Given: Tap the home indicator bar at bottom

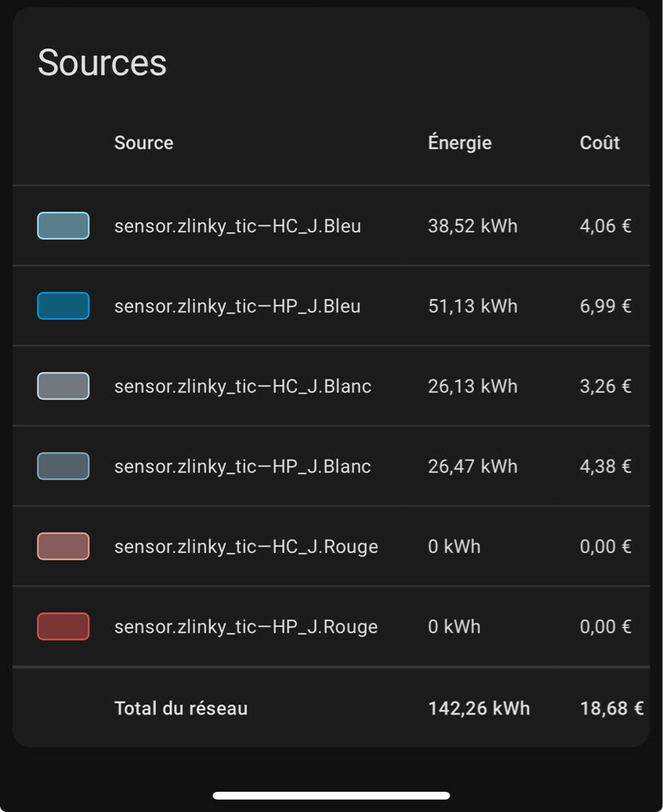Looking at the screenshot, I should click(x=331, y=795).
